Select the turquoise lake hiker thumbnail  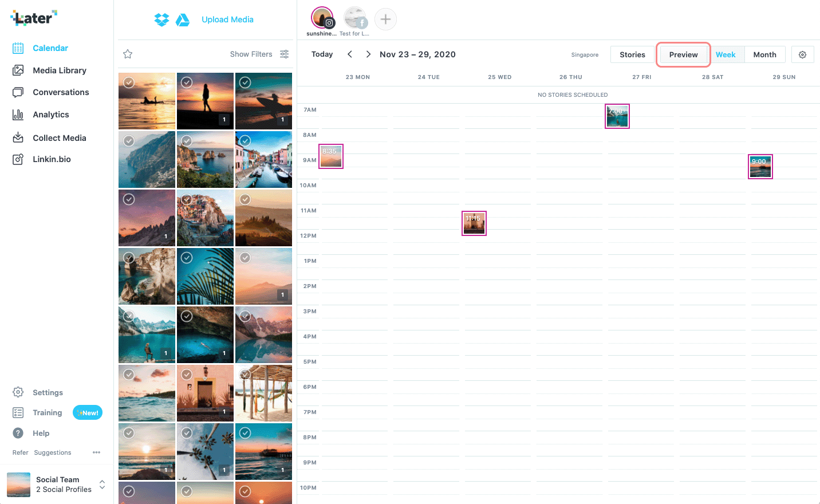pos(147,335)
